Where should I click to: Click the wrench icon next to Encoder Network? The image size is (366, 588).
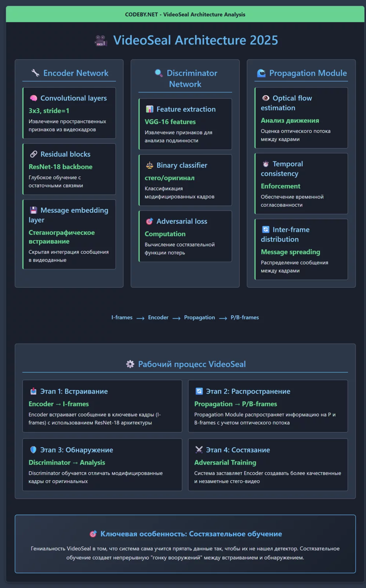(x=36, y=73)
